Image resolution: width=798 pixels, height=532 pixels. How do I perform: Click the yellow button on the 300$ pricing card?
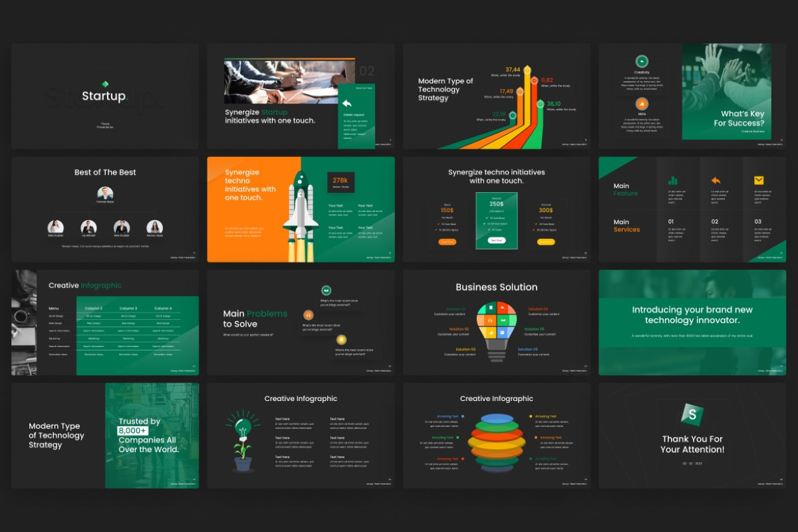tap(546, 242)
